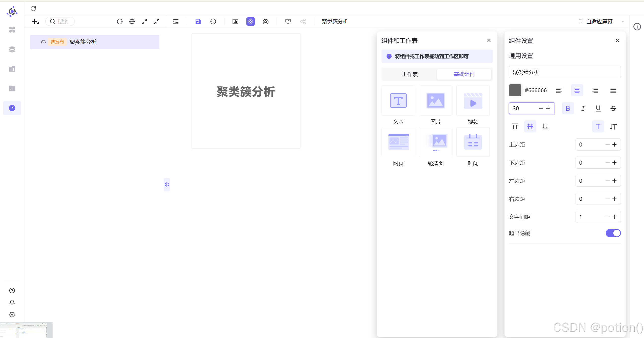Align text left
644x338 pixels.
click(x=559, y=90)
